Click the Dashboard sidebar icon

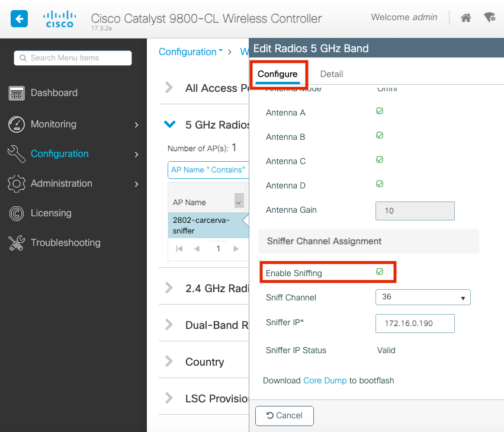tap(16, 93)
